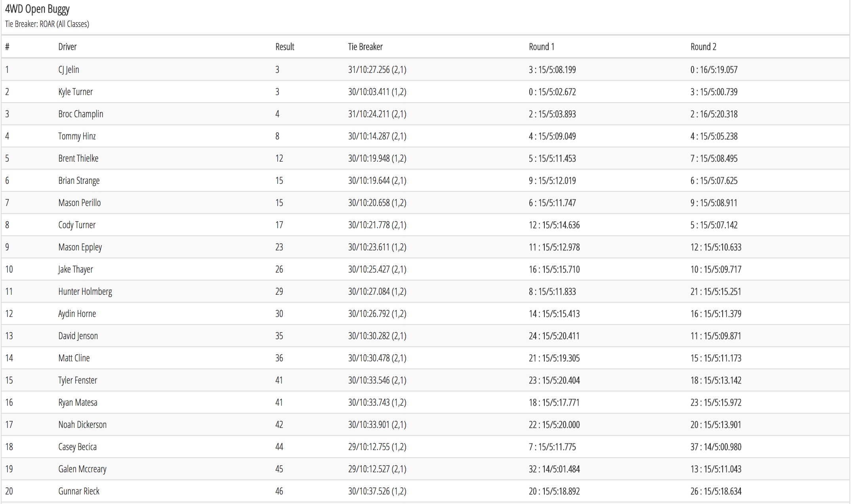This screenshot has width=851, height=504.
Task: Click Round 1 value 22 : 15/5:20.000
Action: 554,425
